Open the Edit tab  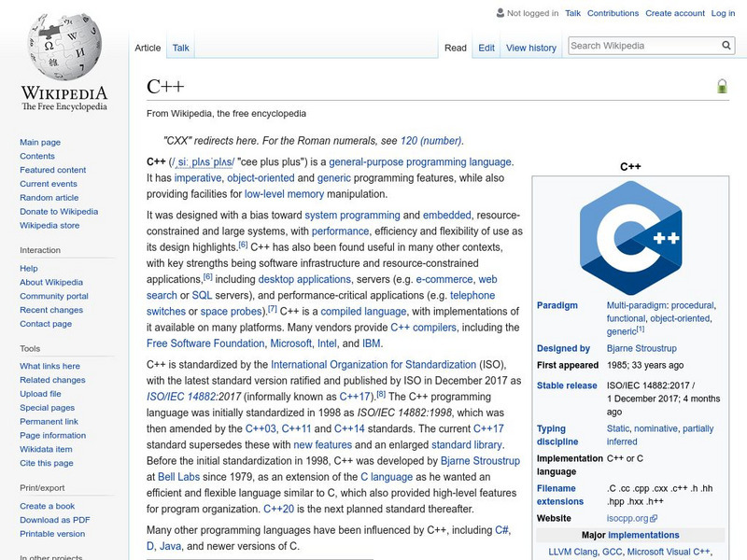point(486,48)
